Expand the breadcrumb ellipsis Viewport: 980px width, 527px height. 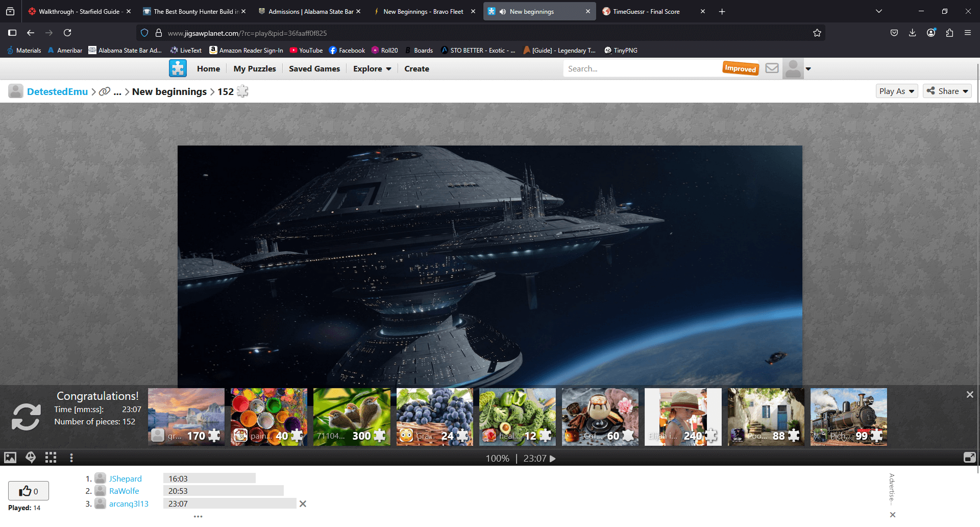pos(117,92)
